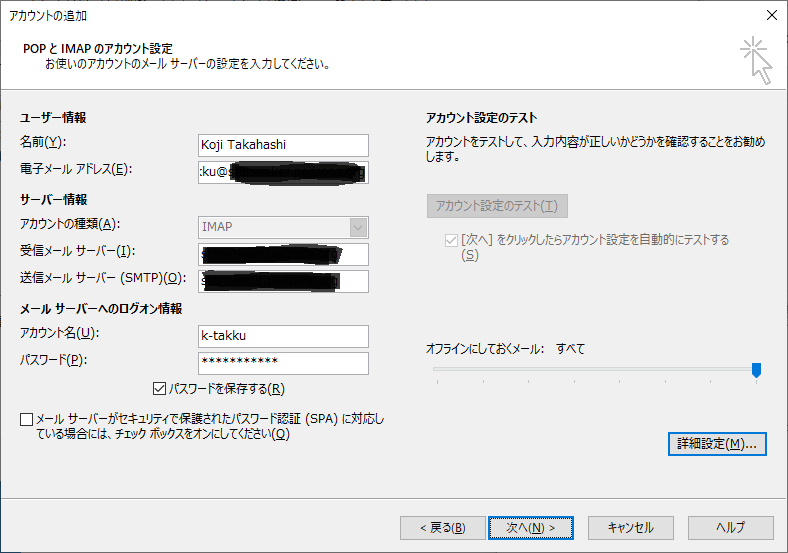Click the cursor wizard icon in header

756,60
